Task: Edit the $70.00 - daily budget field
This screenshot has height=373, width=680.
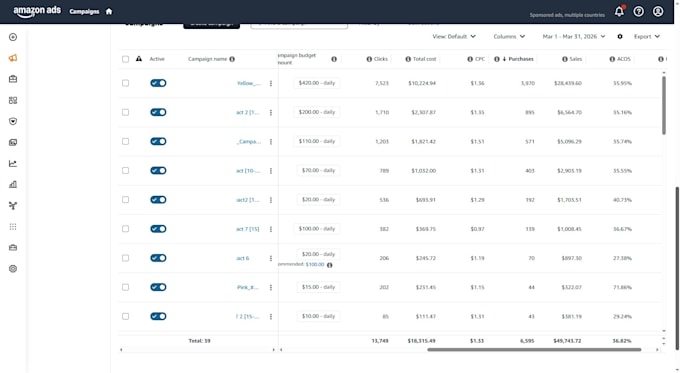Action: [318, 170]
